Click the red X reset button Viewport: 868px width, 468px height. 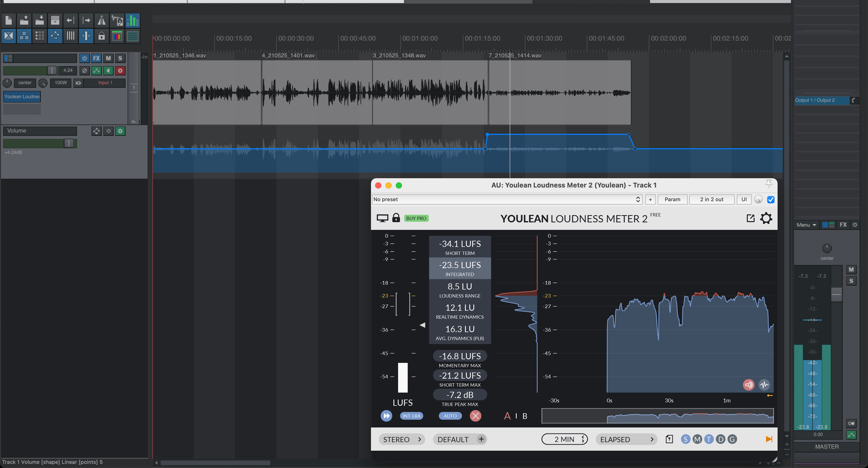[475, 416]
